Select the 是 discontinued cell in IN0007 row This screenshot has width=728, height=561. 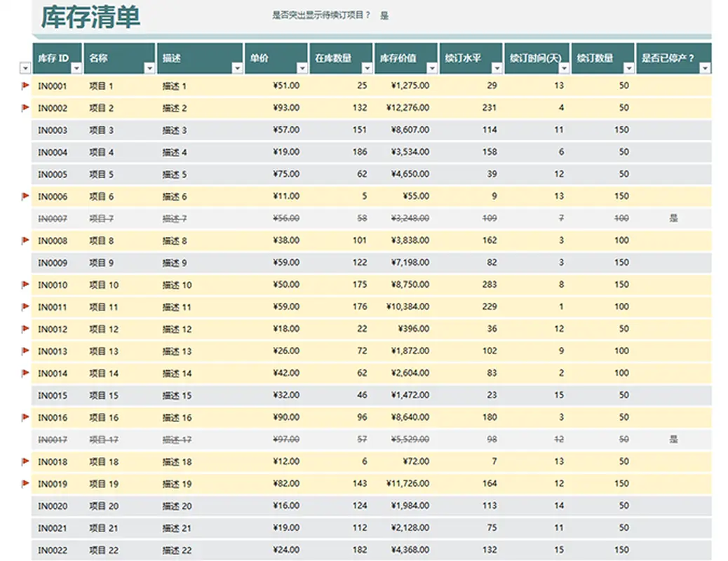coord(674,218)
